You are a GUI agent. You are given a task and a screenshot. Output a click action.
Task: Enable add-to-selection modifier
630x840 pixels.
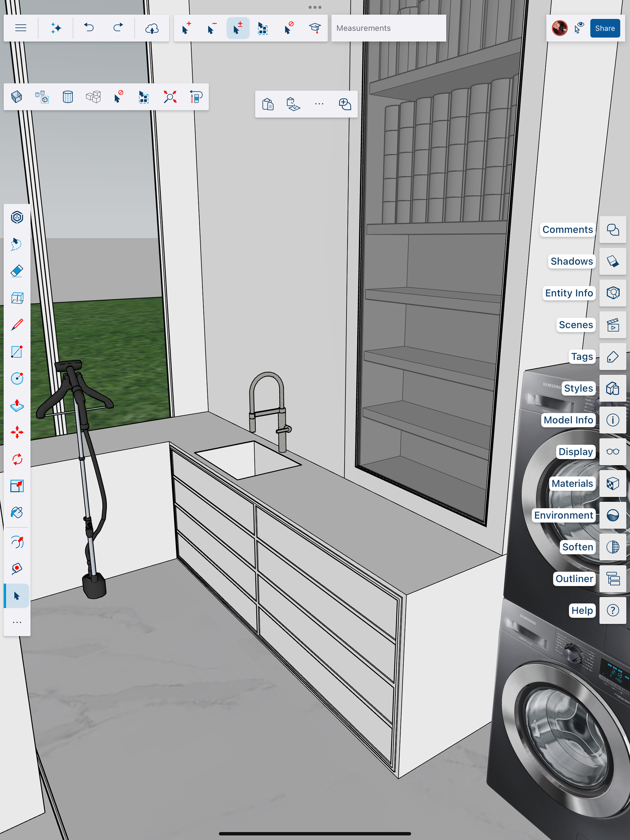[x=186, y=28]
